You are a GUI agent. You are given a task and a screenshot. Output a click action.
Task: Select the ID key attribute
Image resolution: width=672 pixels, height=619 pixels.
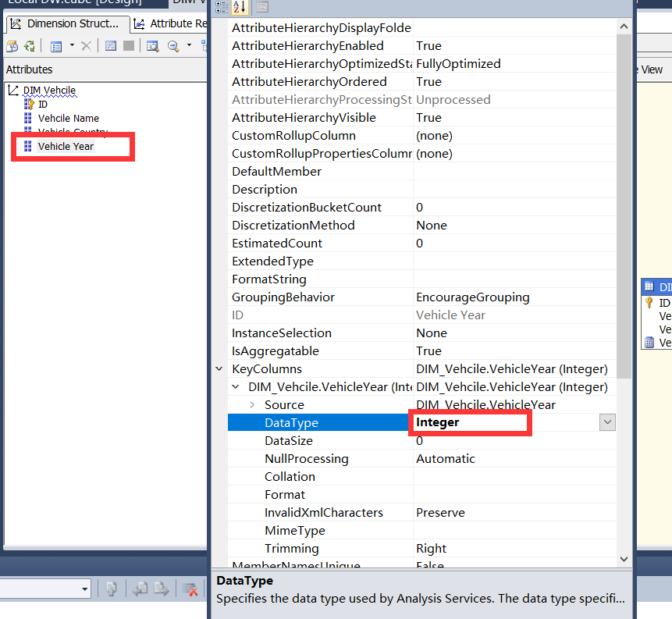click(x=42, y=104)
